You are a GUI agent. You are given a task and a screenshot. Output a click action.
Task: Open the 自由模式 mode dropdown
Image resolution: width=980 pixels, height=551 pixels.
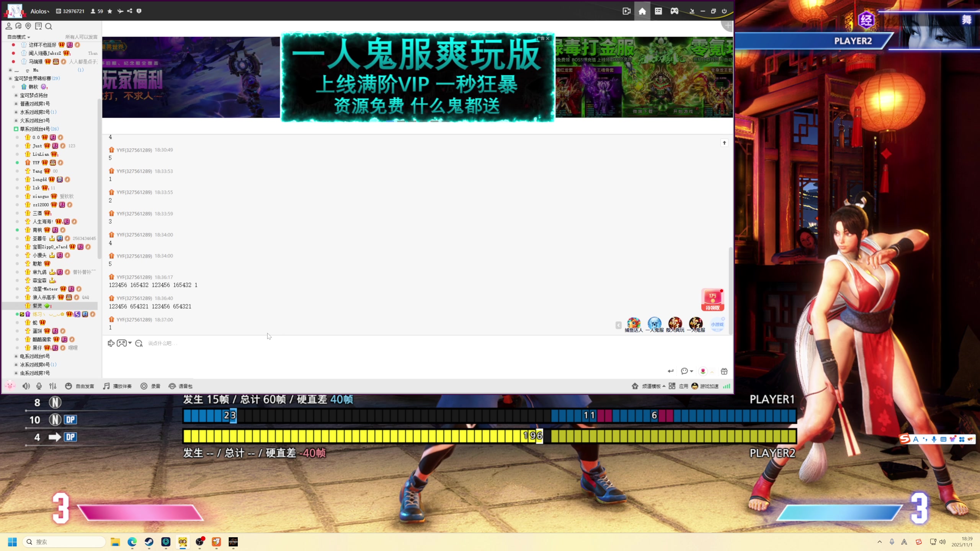tap(18, 37)
